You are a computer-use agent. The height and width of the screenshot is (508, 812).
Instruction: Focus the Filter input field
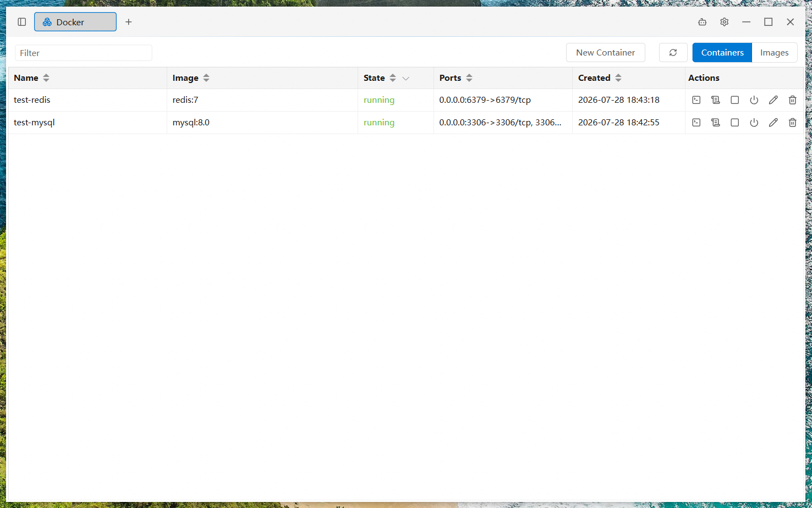click(84, 53)
